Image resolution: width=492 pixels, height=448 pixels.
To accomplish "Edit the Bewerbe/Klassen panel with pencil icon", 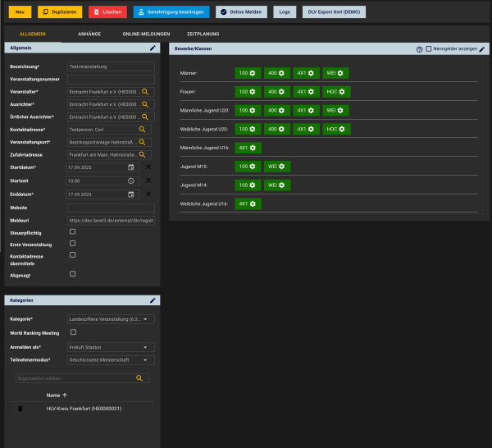I will pyautogui.click(x=482, y=49).
